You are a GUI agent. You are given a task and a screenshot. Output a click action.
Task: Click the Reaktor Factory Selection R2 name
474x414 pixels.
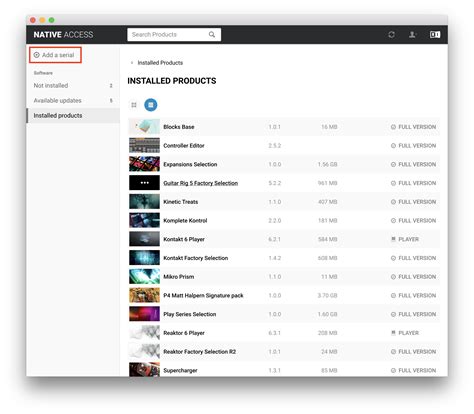(199, 352)
